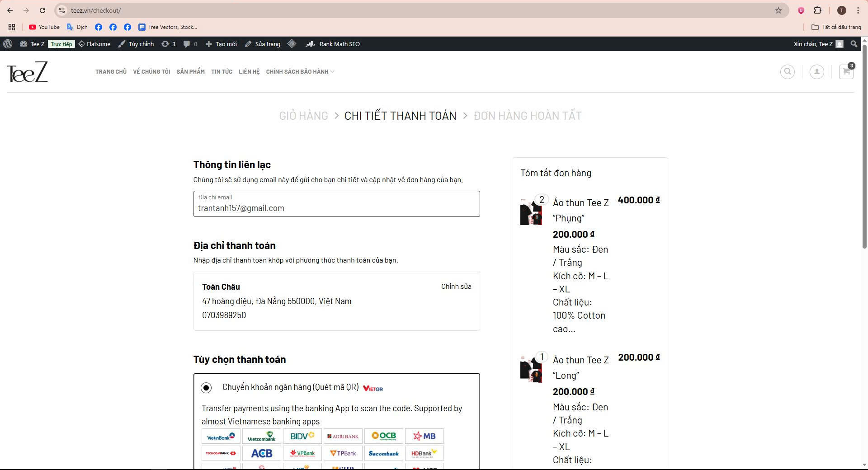Go to the Sản phẩm menu item
Image resolution: width=868 pixels, height=470 pixels.
pos(190,72)
